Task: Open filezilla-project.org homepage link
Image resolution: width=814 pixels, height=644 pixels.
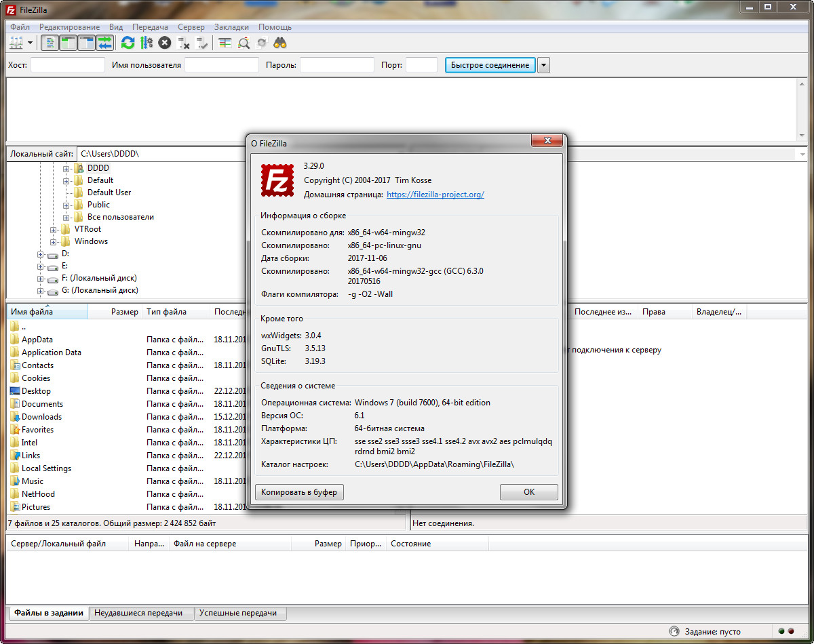Action: (x=435, y=195)
